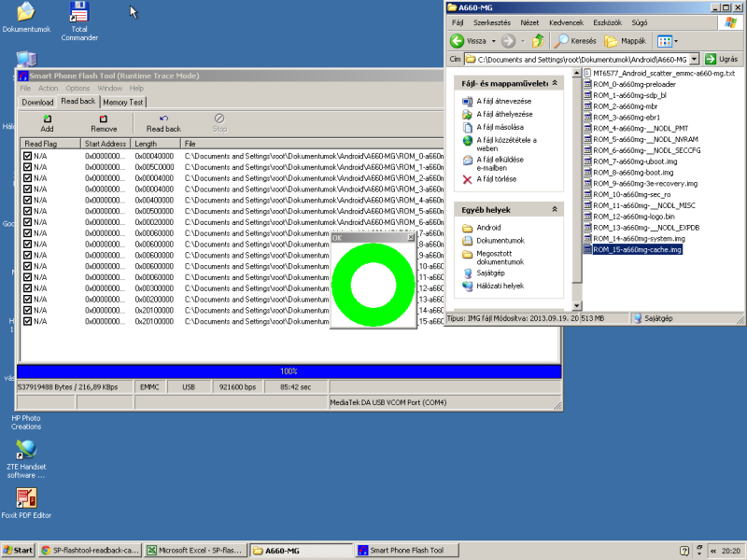
Task: Open the views button dropdown arrow
Action: click(x=675, y=41)
